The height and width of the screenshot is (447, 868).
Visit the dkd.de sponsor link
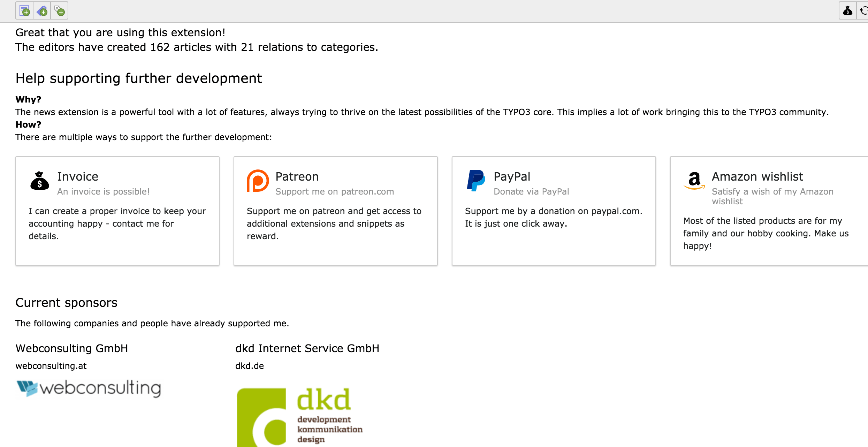[x=250, y=366]
